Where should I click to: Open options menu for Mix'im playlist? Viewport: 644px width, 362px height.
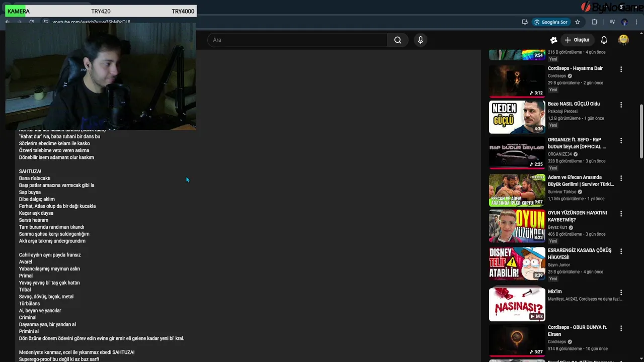(621, 292)
